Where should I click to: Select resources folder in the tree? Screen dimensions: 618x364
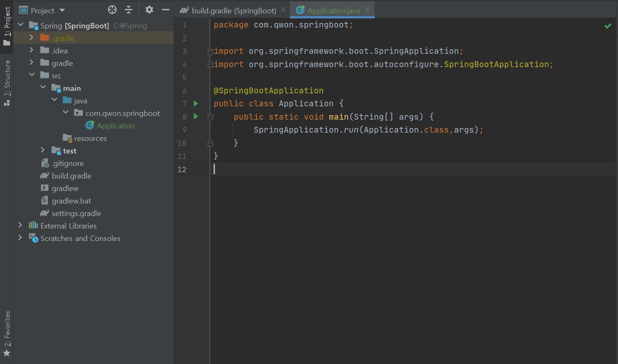coord(90,138)
